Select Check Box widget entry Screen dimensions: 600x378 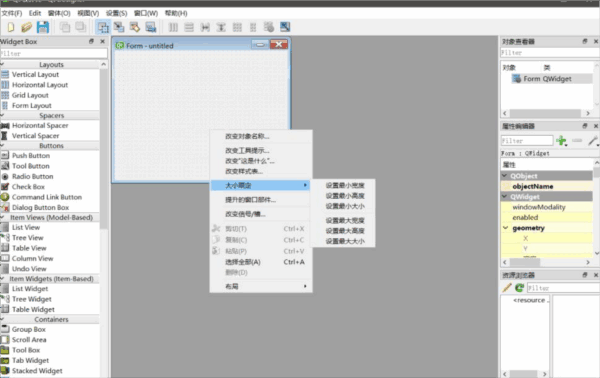[28, 187]
